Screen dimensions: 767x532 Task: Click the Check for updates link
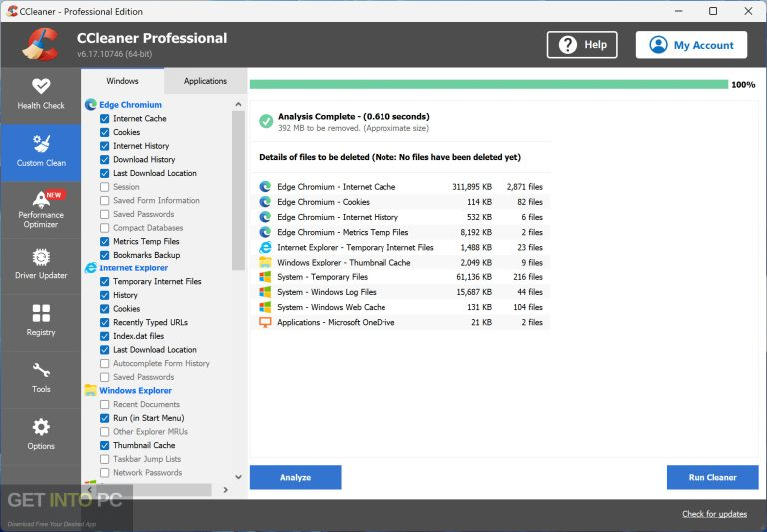click(715, 514)
